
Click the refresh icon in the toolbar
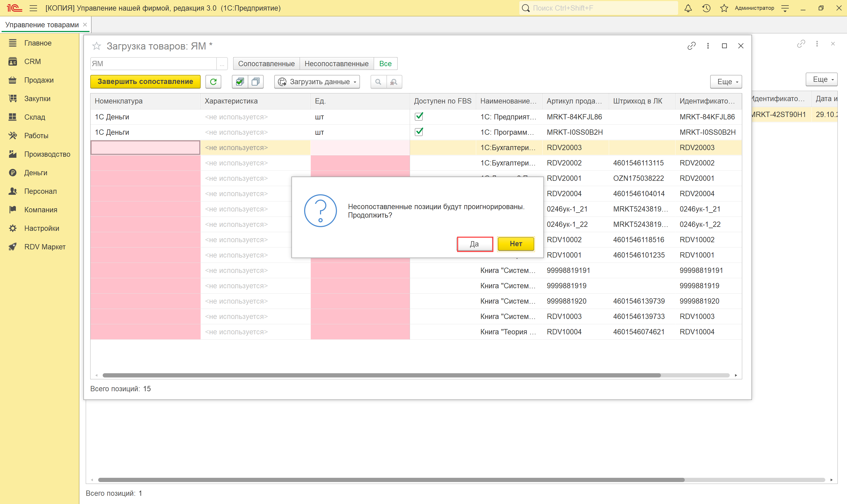tap(213, 82)
